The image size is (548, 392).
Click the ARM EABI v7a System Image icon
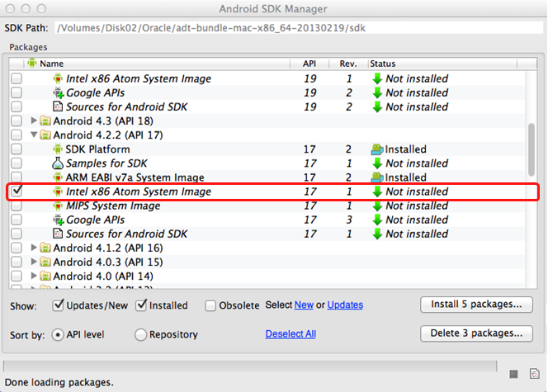click(x=57, y=177)
